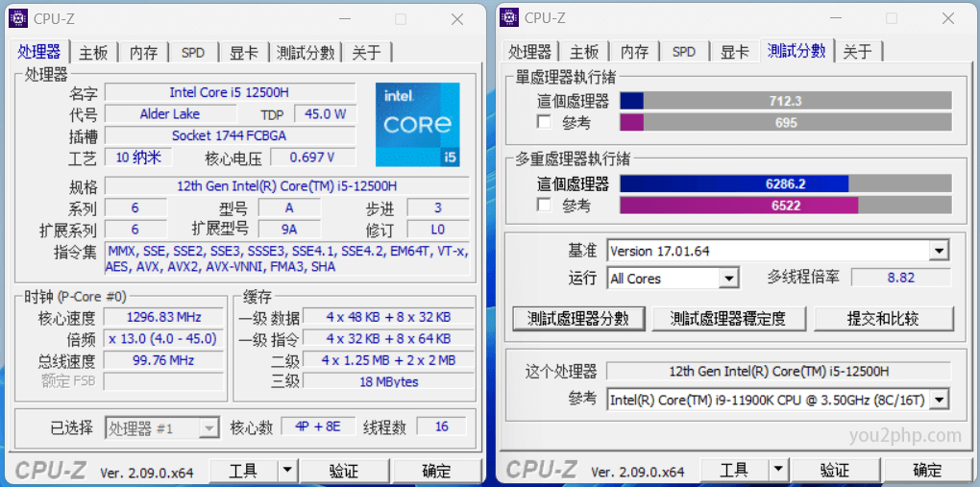
Task: Click 验证 button in left window
Action: click(344, 470)
